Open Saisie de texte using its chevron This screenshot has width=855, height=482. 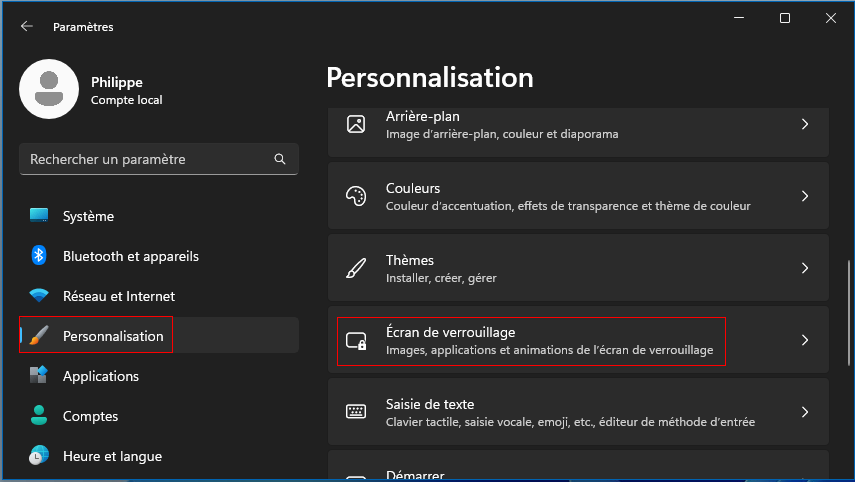click(x=805, y=412)
